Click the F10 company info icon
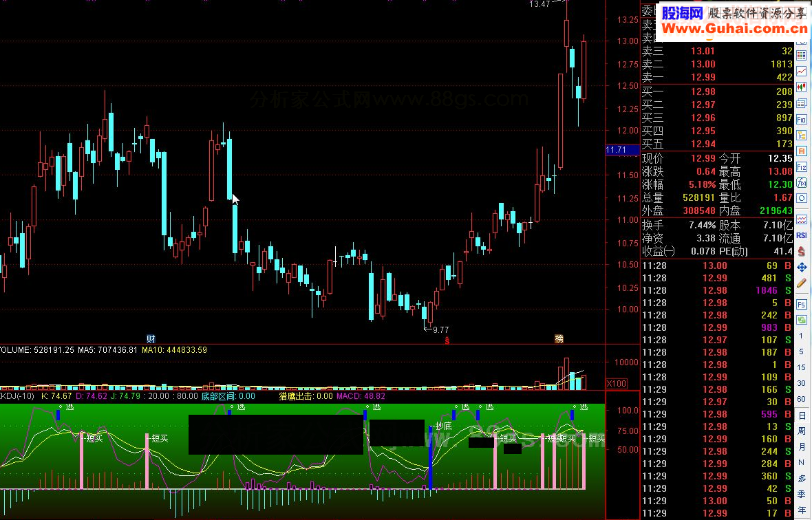The image size is (812, 520). click(x=802, y=120)
